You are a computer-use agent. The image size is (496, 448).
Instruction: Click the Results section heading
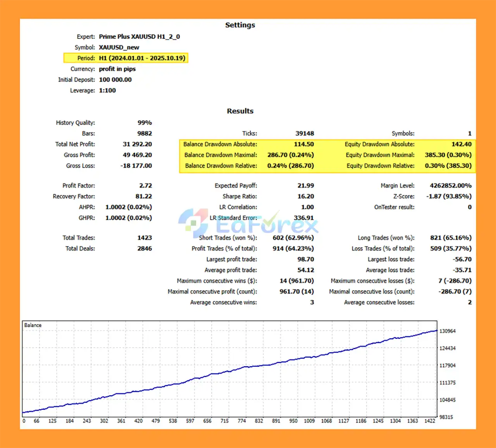click(x=240, y=111)
